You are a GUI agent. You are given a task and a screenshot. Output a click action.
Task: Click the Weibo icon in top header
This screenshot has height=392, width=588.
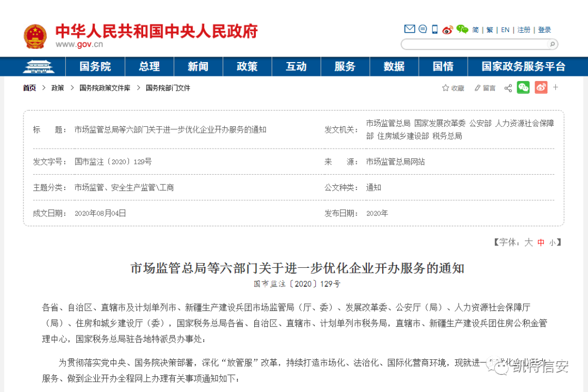point(448,29)
